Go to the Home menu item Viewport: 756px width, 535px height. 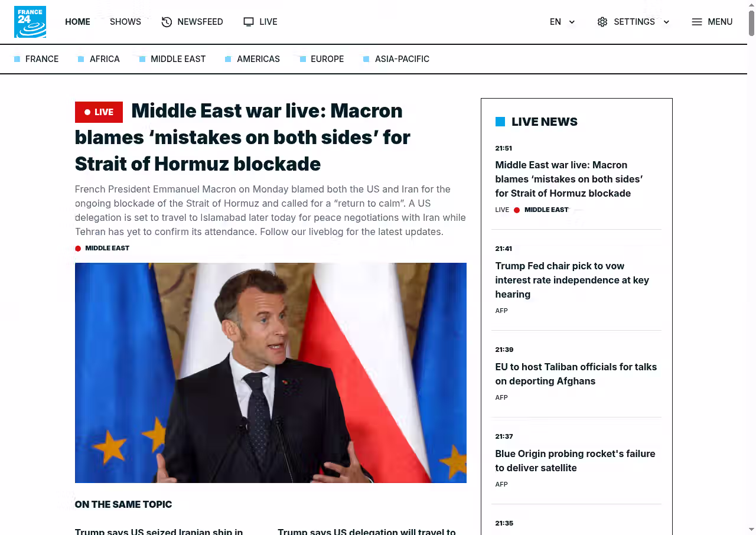click(x=77, y=22)
